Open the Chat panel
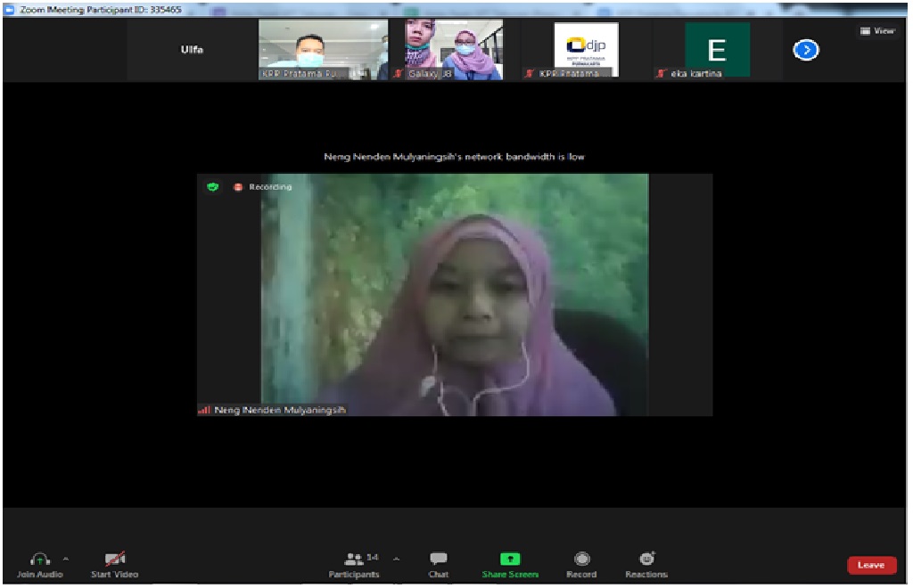Viewport: 913px width, 588px height. click(439, 559)
